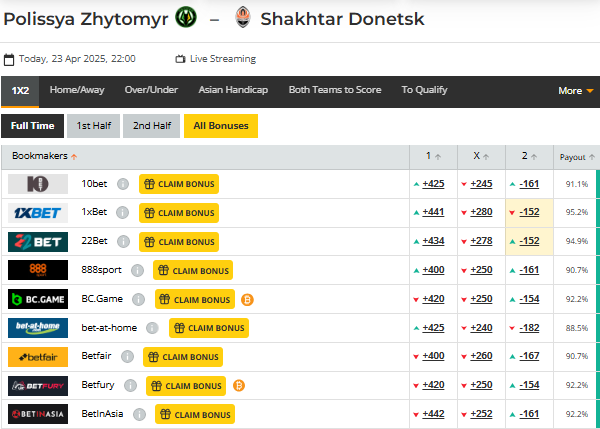Click the Shakhtar Donetsk team crest

[242, 17]
